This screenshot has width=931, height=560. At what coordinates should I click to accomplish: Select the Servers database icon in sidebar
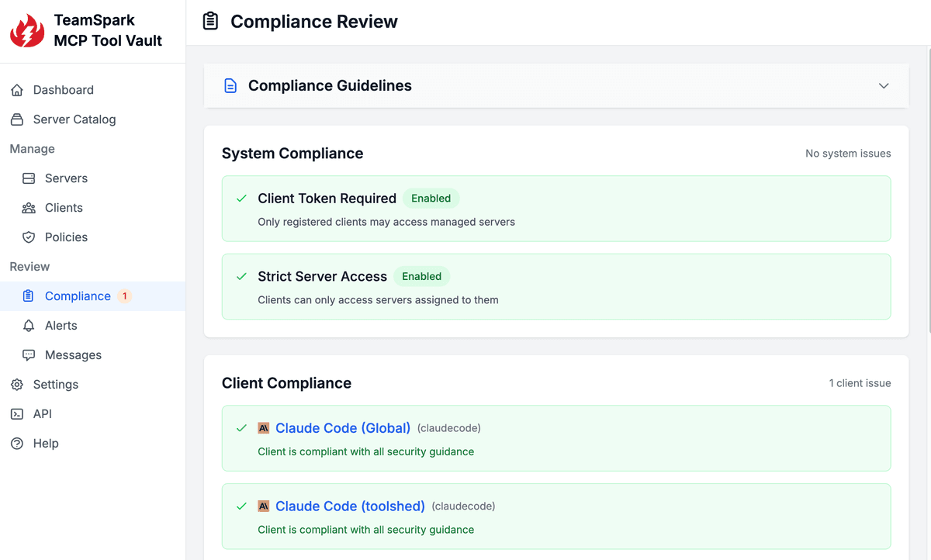(x=29, y=178)
